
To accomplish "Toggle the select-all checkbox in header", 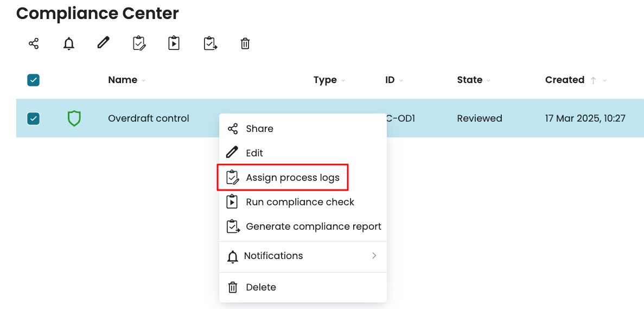I will coord(34,80).
